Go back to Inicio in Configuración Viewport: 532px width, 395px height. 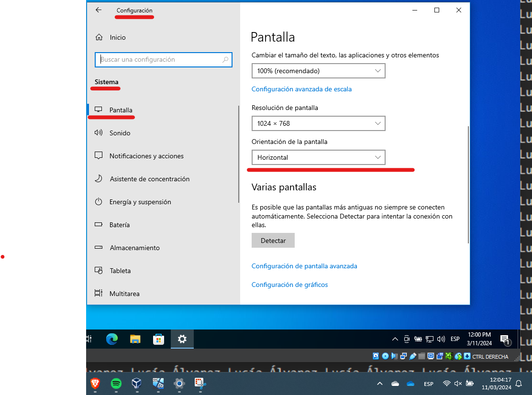point(118,37)
